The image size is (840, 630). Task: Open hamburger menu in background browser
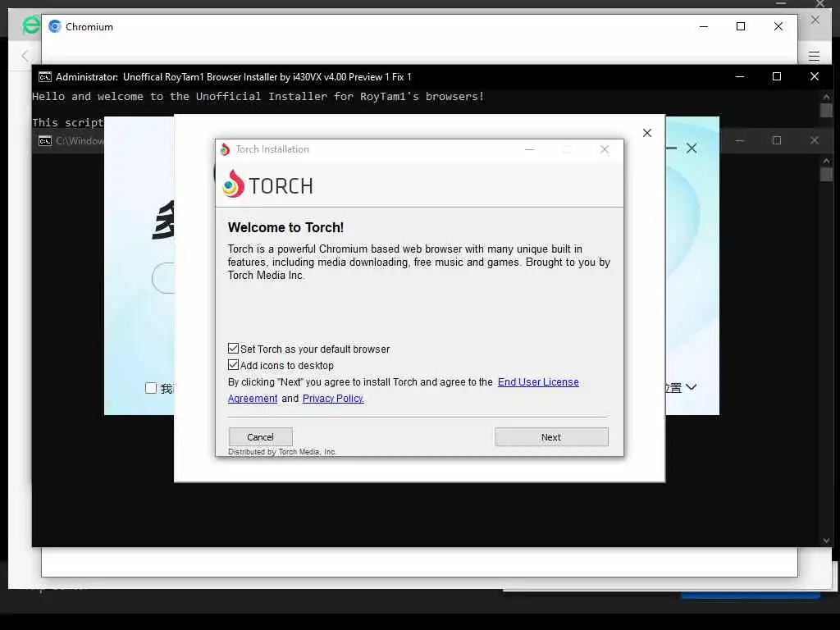coord(815,56)
